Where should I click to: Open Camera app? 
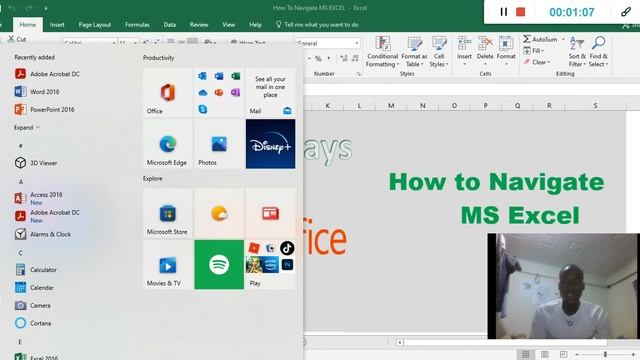pyautogui.click(x=33, y=305)
